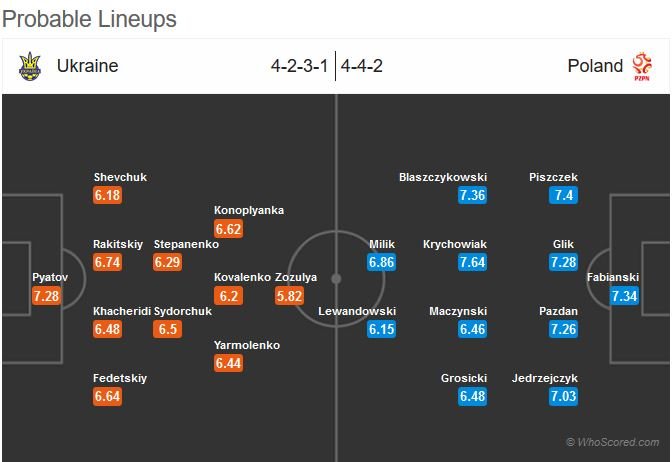The height and width of the screenshot is (462, 672).
Task: Select Pyatov's 7.28 rating badge
Action: click(46, 296)
